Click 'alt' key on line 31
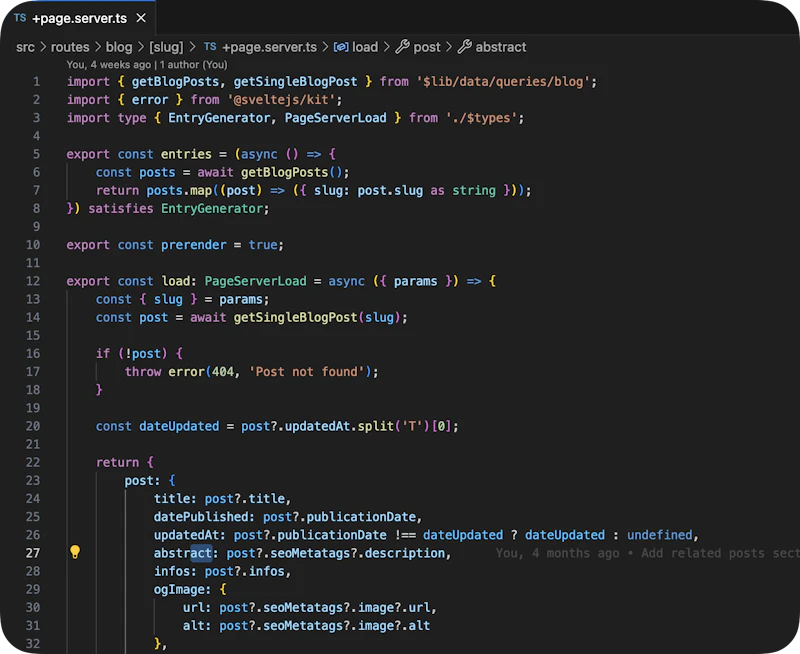The height and width of the screenshot is (654, 800). pyautogui.click(x=193, y=626)
